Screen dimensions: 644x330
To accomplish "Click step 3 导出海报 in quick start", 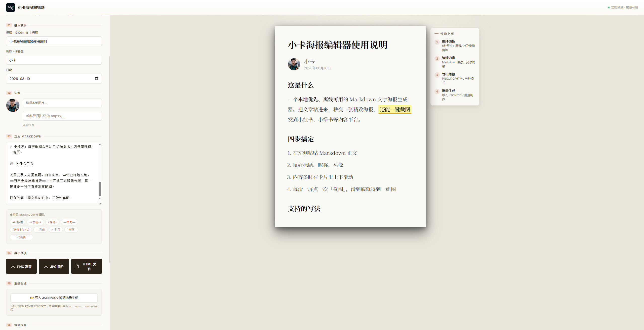I will (455, 78).
